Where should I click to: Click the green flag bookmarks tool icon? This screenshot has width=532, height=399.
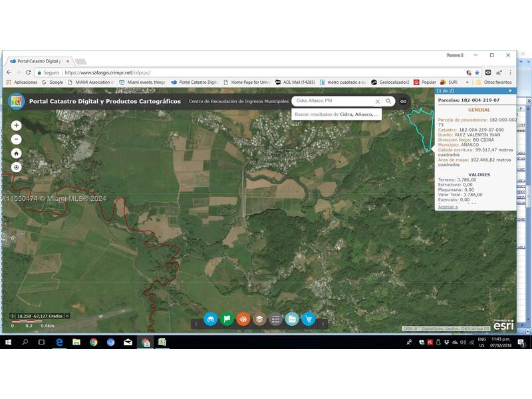[x=227, y=319]
